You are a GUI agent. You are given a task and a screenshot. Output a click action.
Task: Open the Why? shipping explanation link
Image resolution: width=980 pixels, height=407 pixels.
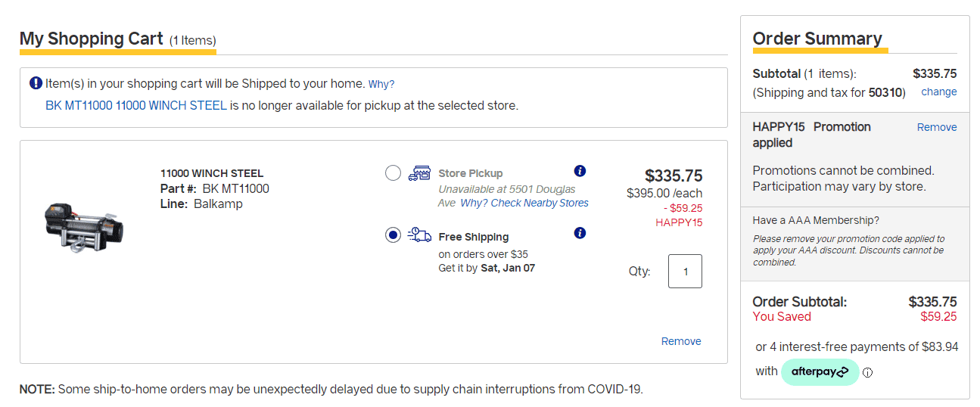click(381, 84)
